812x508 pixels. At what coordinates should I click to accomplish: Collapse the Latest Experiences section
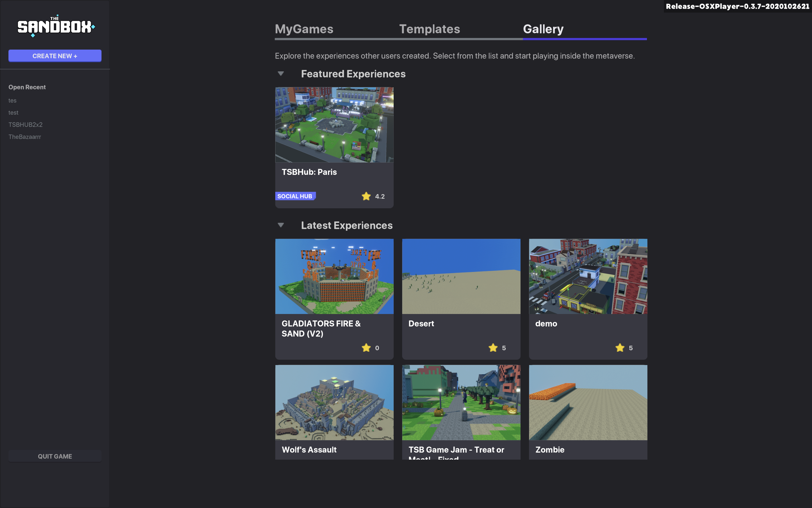(x=281, y=225)
